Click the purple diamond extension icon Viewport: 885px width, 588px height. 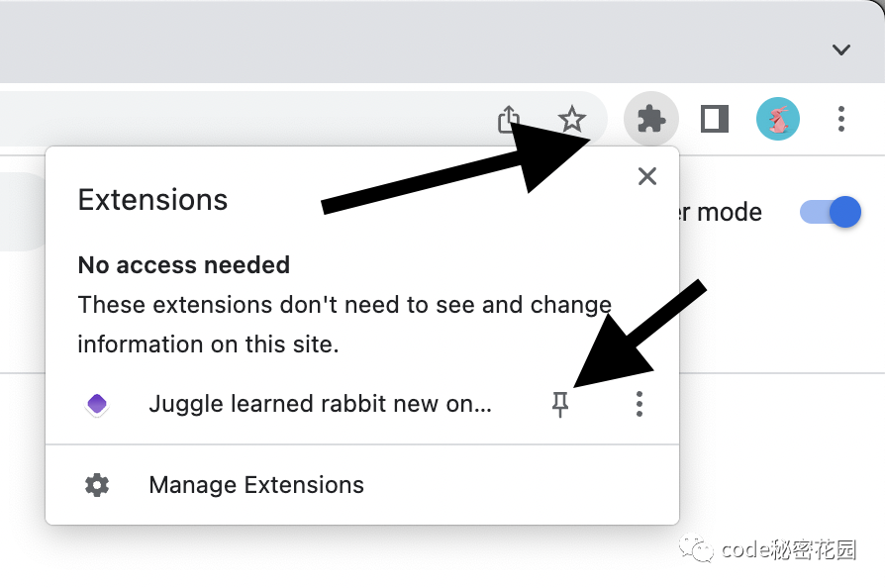[97, 404]
